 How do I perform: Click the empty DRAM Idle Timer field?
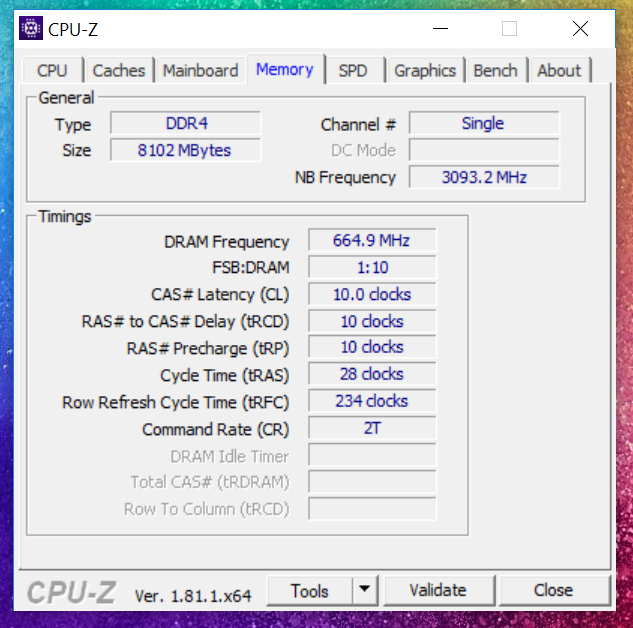point(372,455)
